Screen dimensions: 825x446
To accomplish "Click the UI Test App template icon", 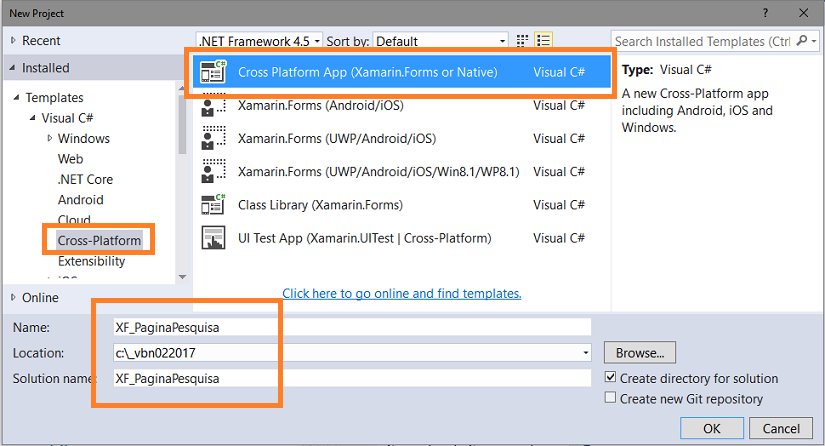I will [x=213, y=238].
